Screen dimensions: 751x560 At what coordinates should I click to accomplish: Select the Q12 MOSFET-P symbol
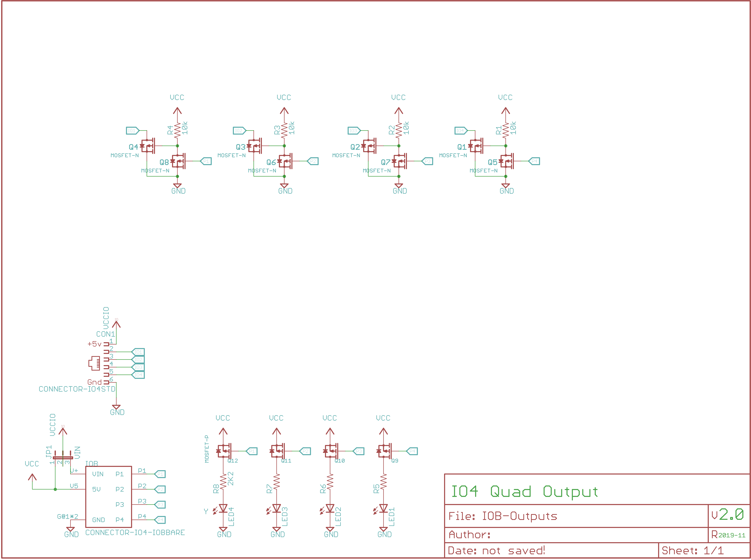tap(224, 451)
